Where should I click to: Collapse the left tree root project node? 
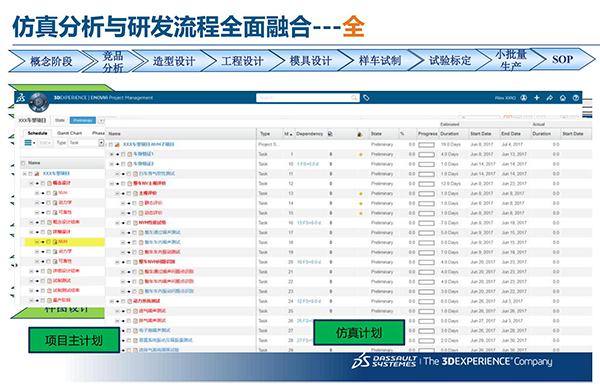coord(24,174)
